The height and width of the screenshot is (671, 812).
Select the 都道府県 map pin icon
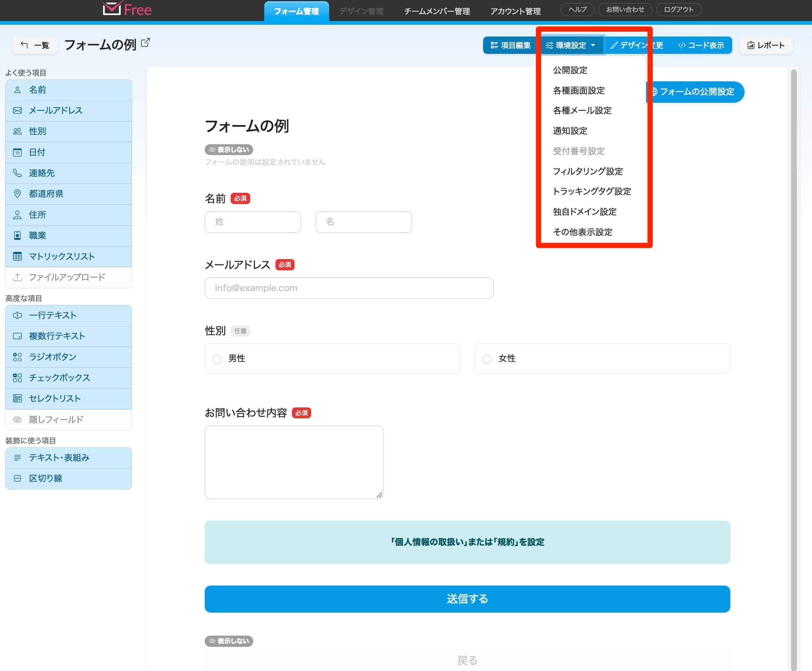point(17,194)
